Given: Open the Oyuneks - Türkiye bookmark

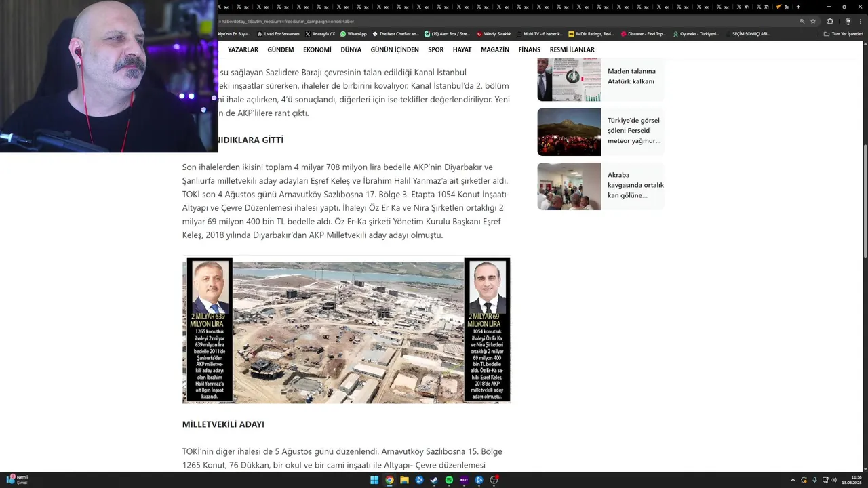Looking at the screenshot, I should (696, 33).
